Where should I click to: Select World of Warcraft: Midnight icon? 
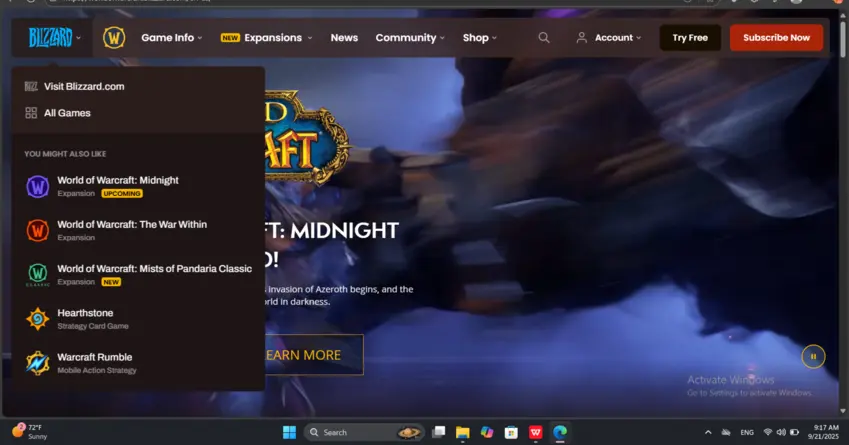pyautogui.click(x=37, y=186)
